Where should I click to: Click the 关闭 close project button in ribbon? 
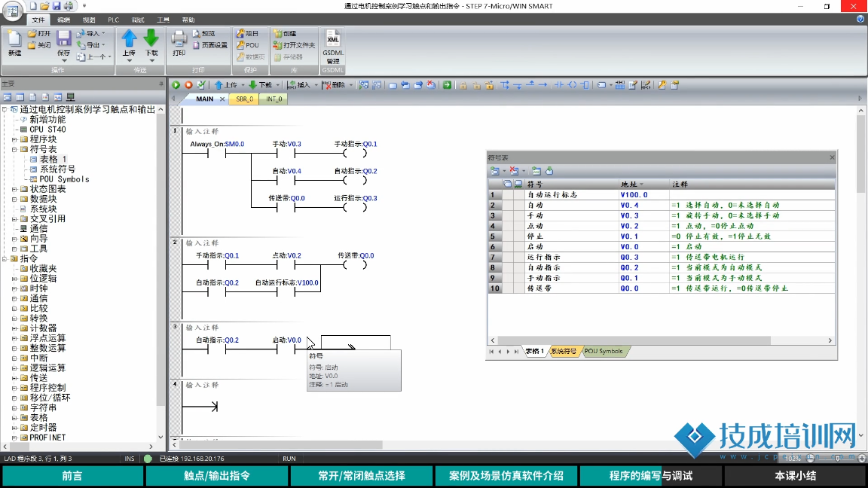[39, 45]
